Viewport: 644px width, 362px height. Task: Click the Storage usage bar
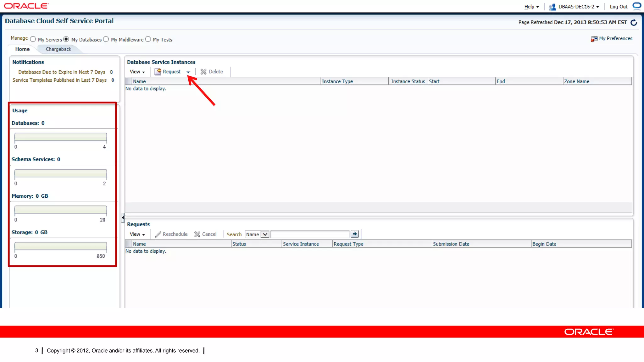pos(61,246)
